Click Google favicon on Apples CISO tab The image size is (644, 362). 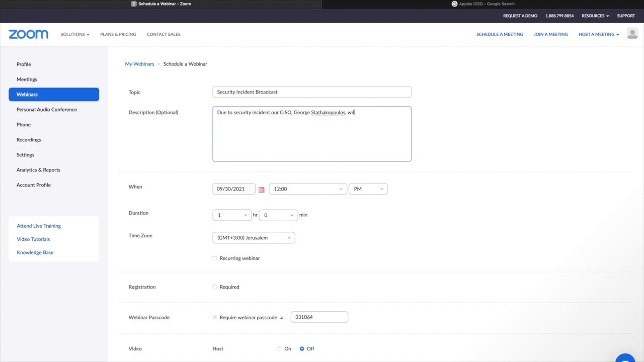click(454, 4)
